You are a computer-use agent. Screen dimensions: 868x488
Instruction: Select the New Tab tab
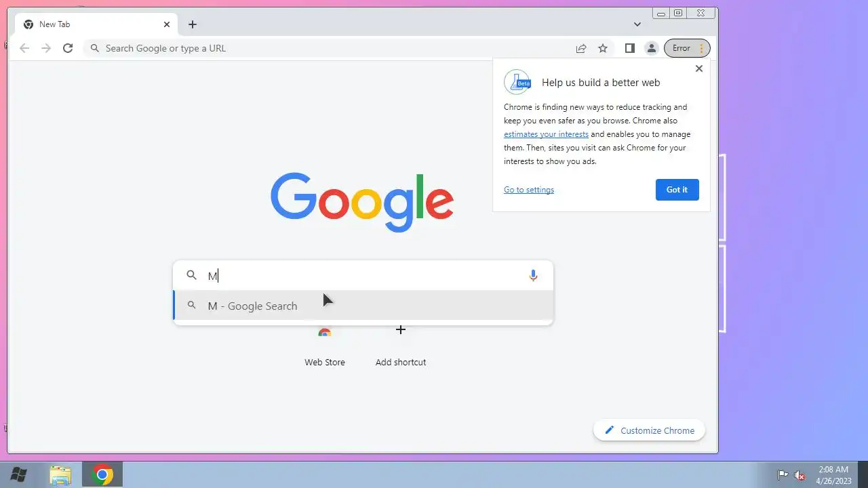(x=97, y=24)
